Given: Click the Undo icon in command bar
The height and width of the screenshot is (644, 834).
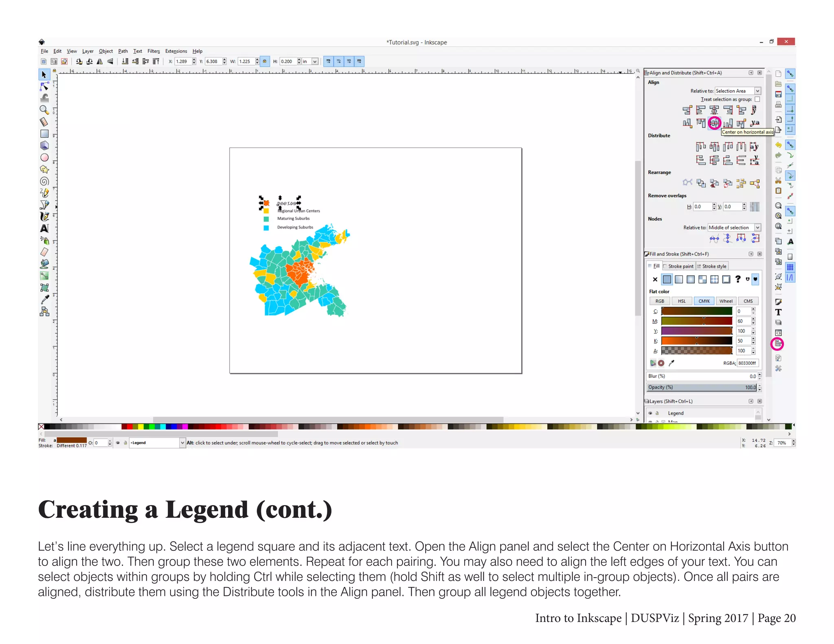Looking at the screenshot, I should [x=778, y=145].
